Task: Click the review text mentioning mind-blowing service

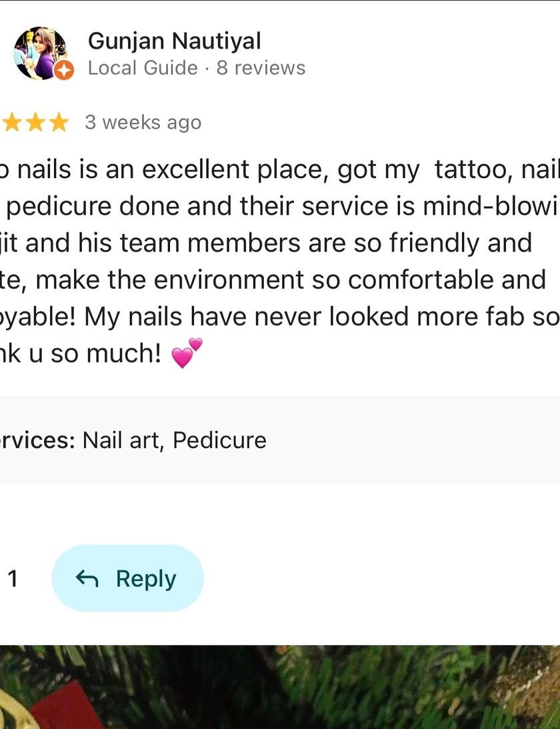Action: point(280,207)
